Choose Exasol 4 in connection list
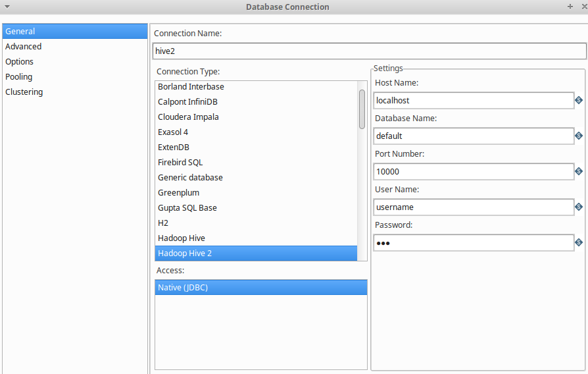 [x=256, y=132]
